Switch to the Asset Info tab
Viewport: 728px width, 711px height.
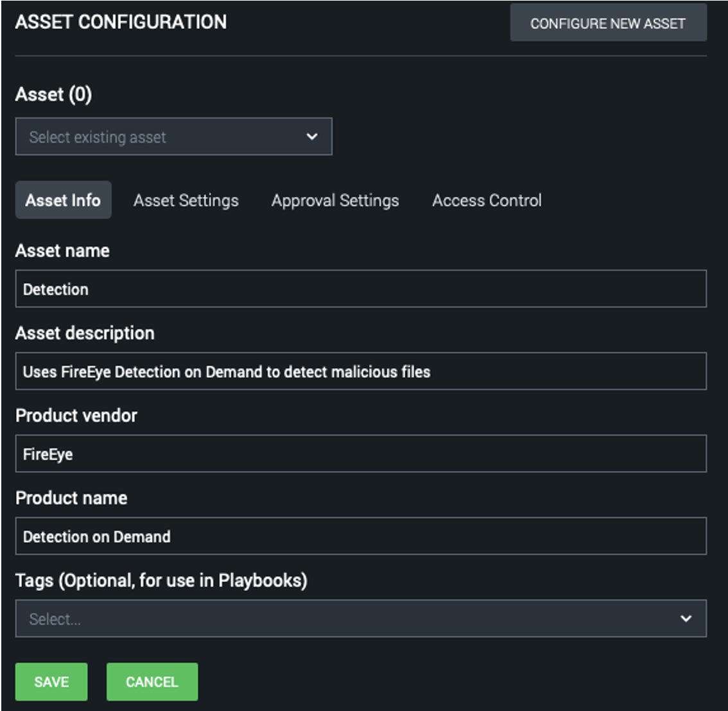coord(63,200)
